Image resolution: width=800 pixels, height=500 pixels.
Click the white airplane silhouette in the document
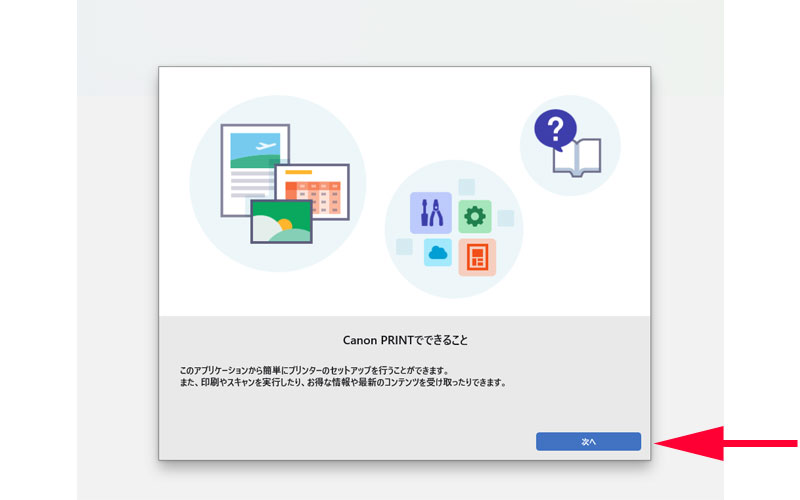tap(265, 147)
